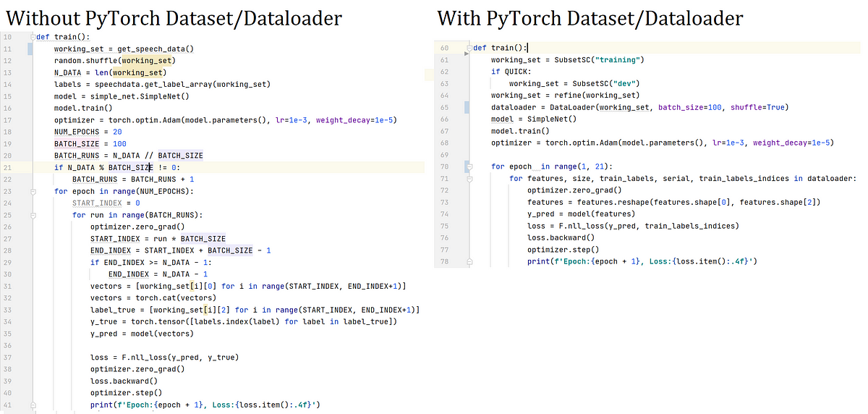The height and width of the screenshot is (414, 868).
Task: Click 'y_pred = model(vectors)' line
Action: tap(142, 334)
